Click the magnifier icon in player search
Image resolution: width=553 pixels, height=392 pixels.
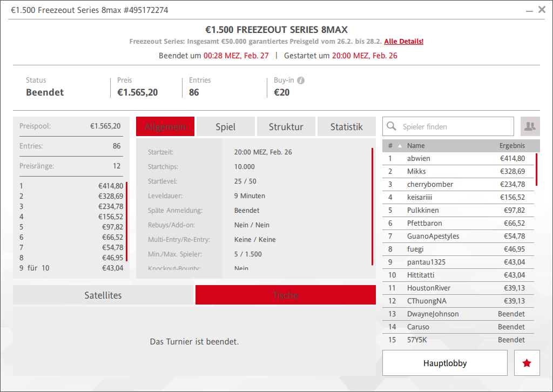coord(392,126)
